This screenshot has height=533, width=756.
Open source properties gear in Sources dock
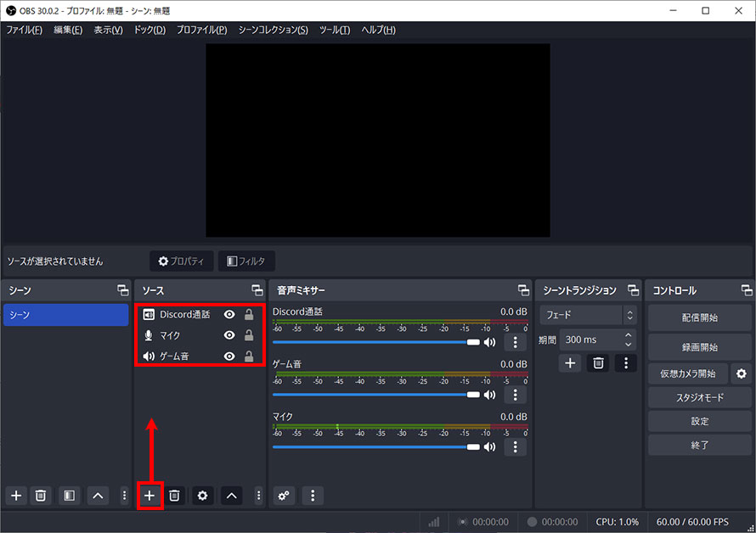[202, 496]
